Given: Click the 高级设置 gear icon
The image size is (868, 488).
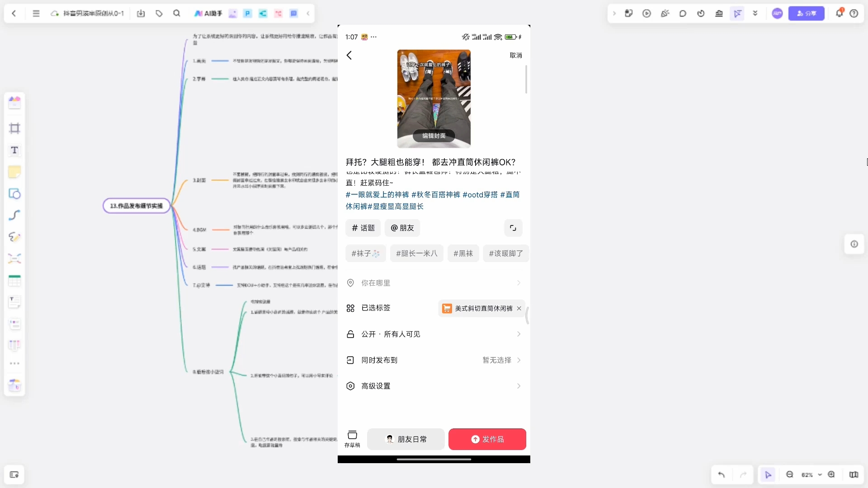Looking at the screenshot, I should point(350,386).
